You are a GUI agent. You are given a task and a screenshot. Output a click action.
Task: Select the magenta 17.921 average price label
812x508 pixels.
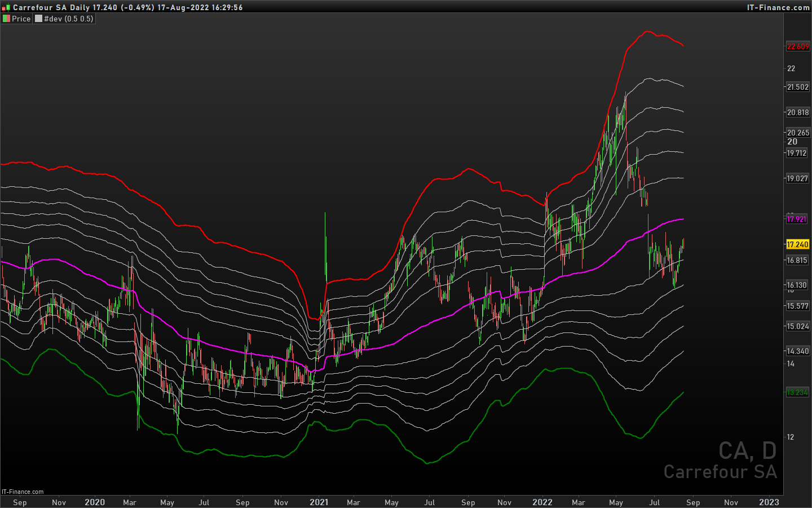point(797,219)
